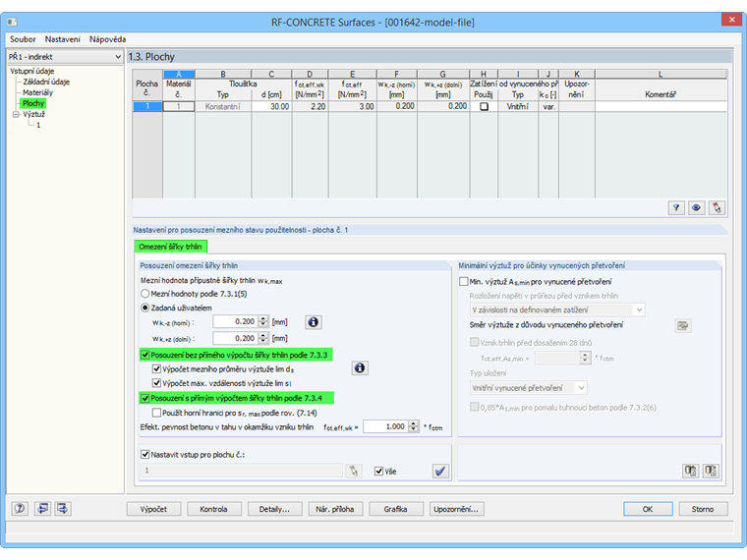Collapse the 'Výztuž' tree node
Image resolution: width=747 pixels, height=560 pixels.
pos(16,115)
